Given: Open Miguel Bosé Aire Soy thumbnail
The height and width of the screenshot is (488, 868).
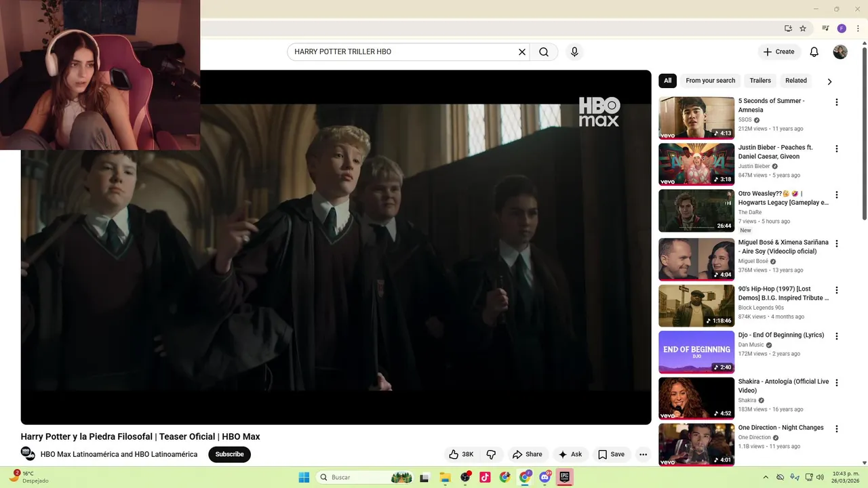Looking at the screenshot, I should (x=696, y=260).
